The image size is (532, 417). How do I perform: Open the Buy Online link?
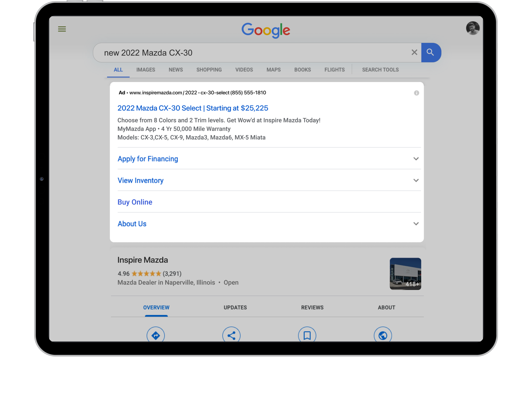(x=135, y=202)
